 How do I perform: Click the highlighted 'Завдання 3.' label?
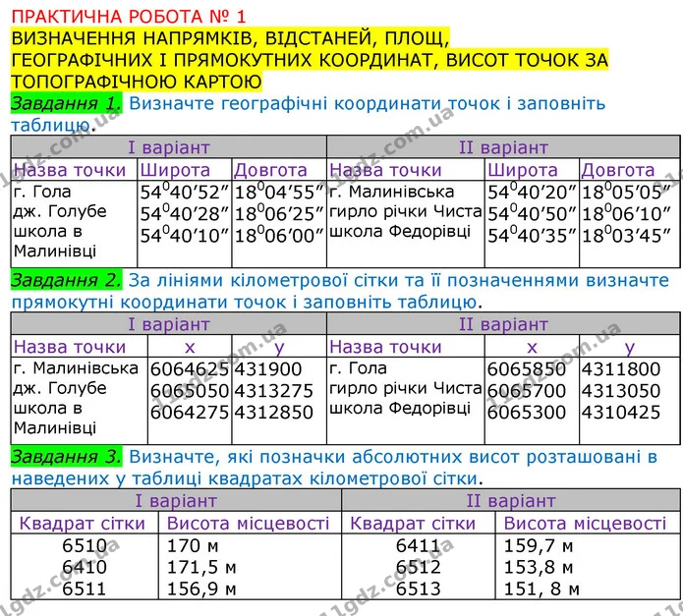[66, 457]
